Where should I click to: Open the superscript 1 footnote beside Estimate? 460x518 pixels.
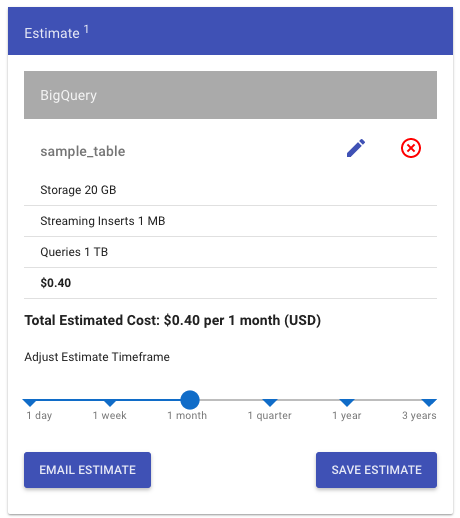(86, 29)
